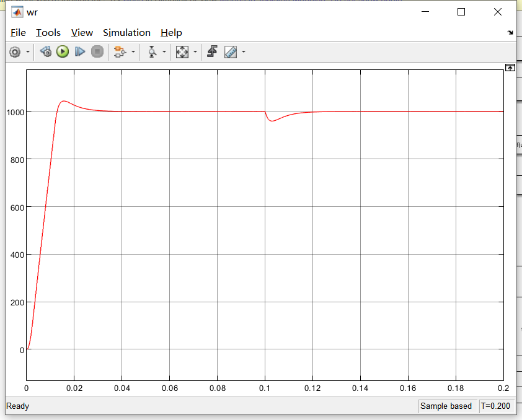Step forward the simulation

[x=79, y=52]
